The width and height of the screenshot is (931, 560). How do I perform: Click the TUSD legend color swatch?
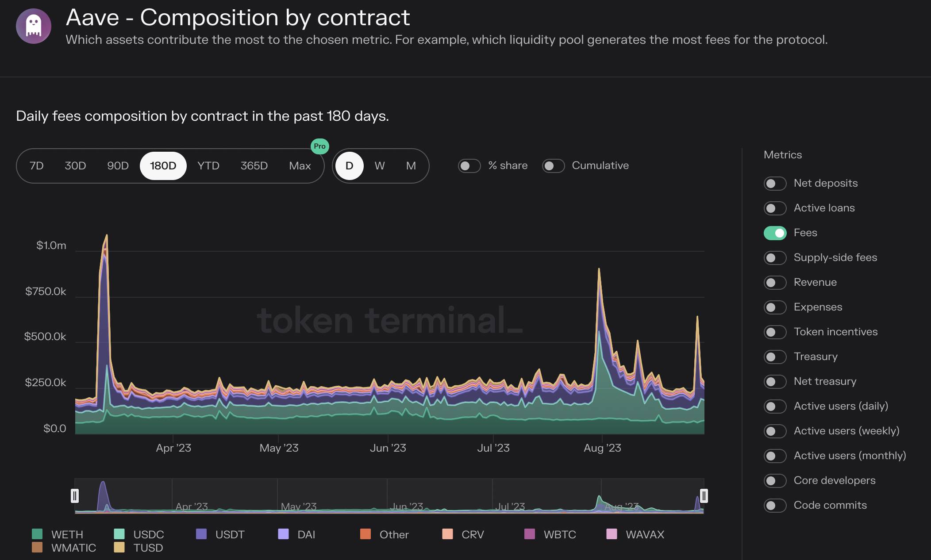point(119,547)
